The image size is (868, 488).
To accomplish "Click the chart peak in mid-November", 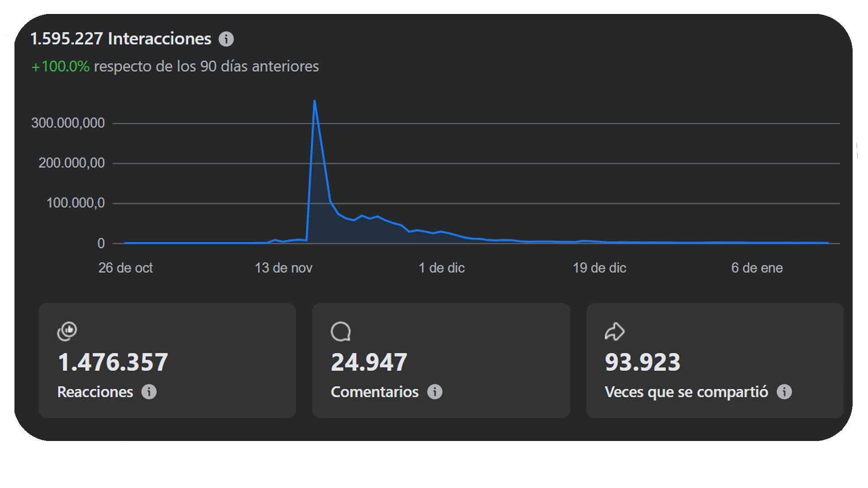I will (x=314, y=101).
